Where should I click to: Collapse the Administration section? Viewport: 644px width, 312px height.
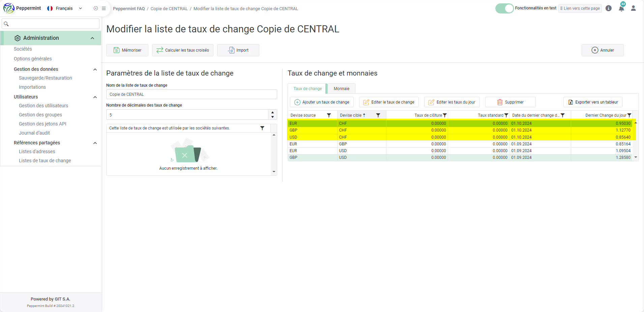coord(92,38)
